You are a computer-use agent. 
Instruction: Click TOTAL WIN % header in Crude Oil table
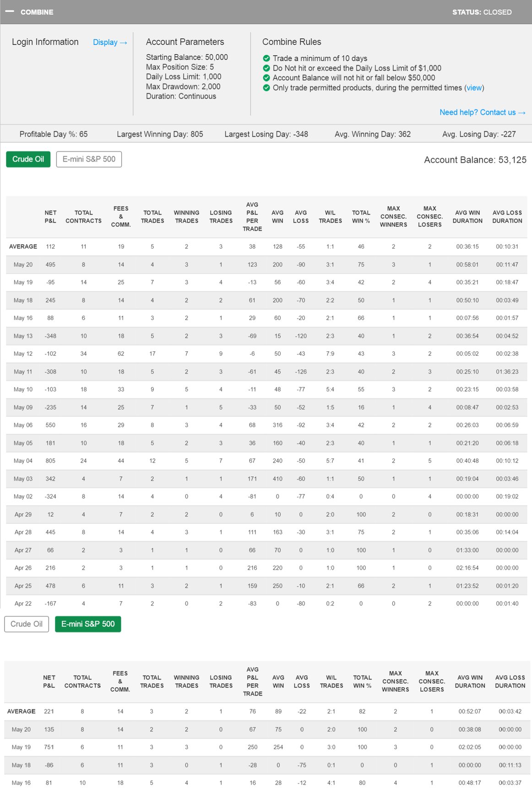tap(361, 217)
